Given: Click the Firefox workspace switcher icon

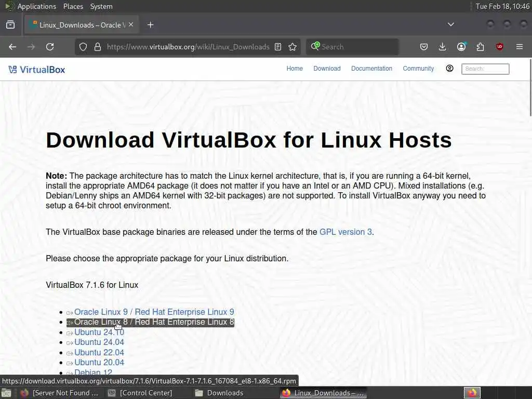Looking at the screenshot, I should coord(472,393).
